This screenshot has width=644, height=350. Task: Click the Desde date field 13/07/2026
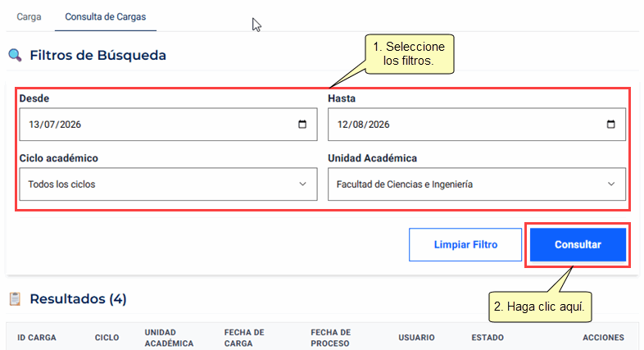(x=169, y=125)
